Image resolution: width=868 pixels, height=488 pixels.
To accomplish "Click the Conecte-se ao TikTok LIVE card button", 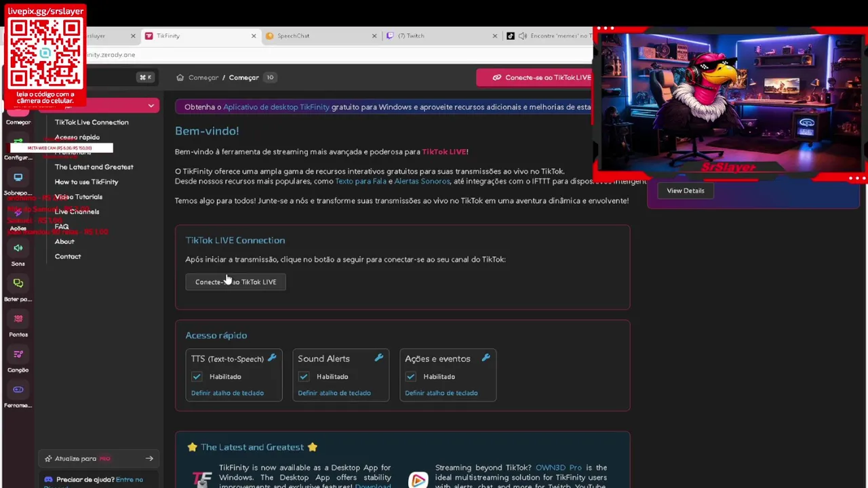I will tap(235, 282).
